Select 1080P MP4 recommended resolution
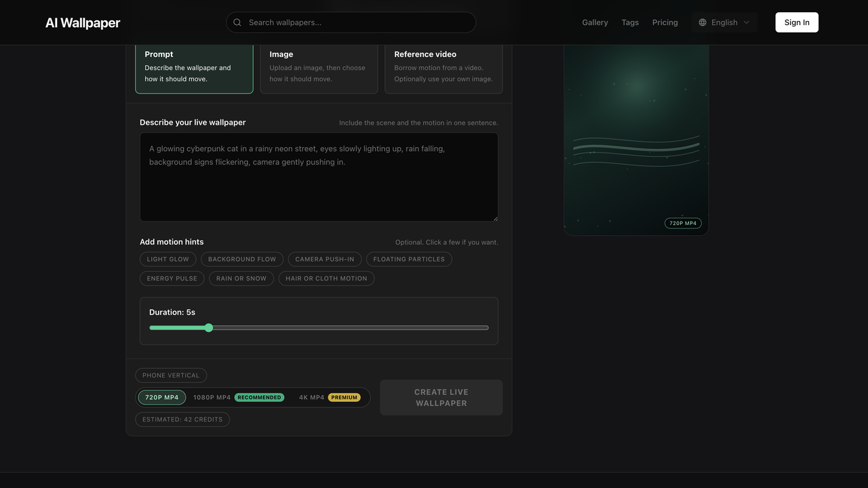 click(238, 397)
